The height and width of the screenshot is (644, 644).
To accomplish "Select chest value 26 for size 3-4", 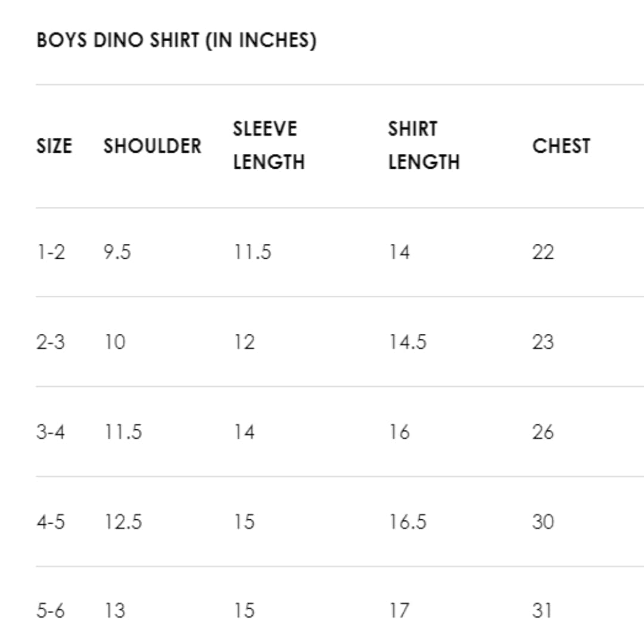I will [x=543, y=432].
